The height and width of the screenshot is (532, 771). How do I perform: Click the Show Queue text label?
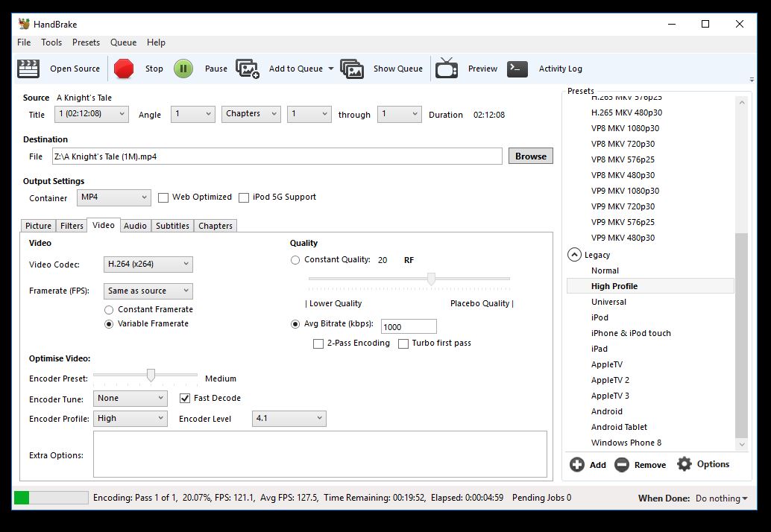click(x=397, y=69)
